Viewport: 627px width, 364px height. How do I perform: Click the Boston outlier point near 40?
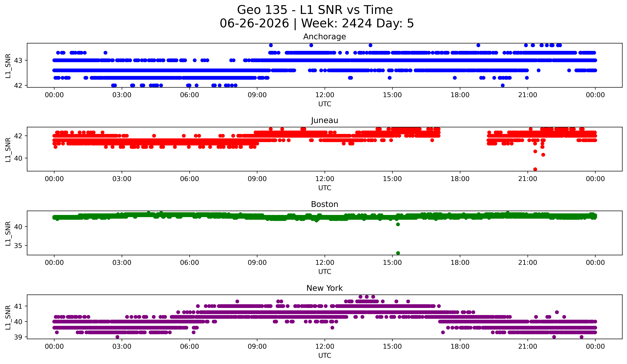398,224
